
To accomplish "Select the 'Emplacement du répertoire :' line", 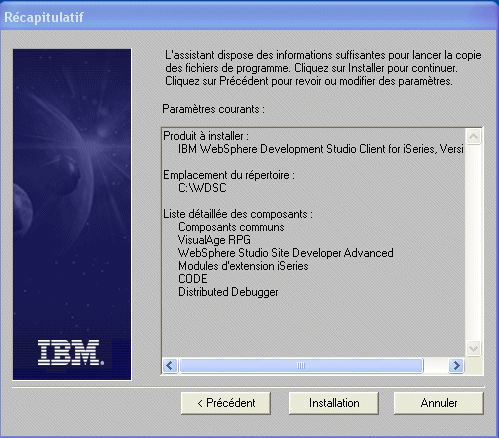I will 229,175.
